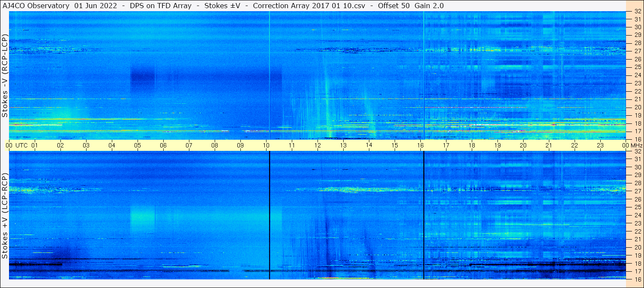644x288 pixels.
Task: Select hour 10 on the time axis
Action: point(266,145)
